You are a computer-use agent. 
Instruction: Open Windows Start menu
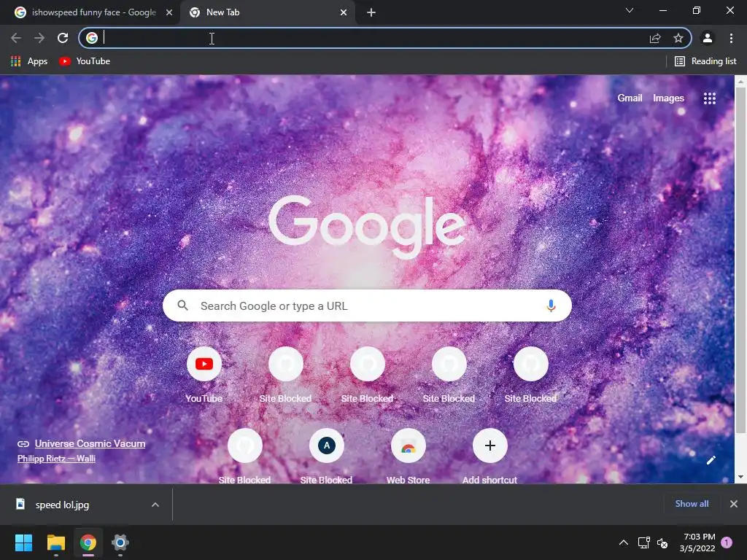tap(23, 542)
